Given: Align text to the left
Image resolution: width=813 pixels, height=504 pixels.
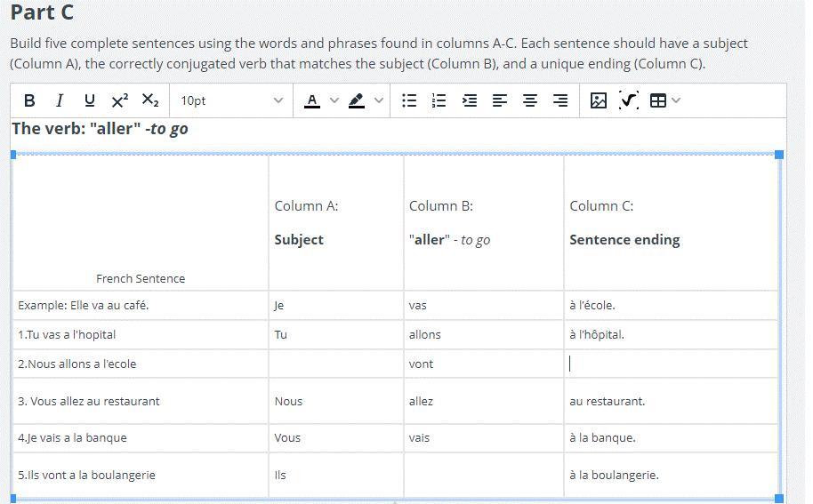Looking at the screenshot, I should click(x=500, y=100).
